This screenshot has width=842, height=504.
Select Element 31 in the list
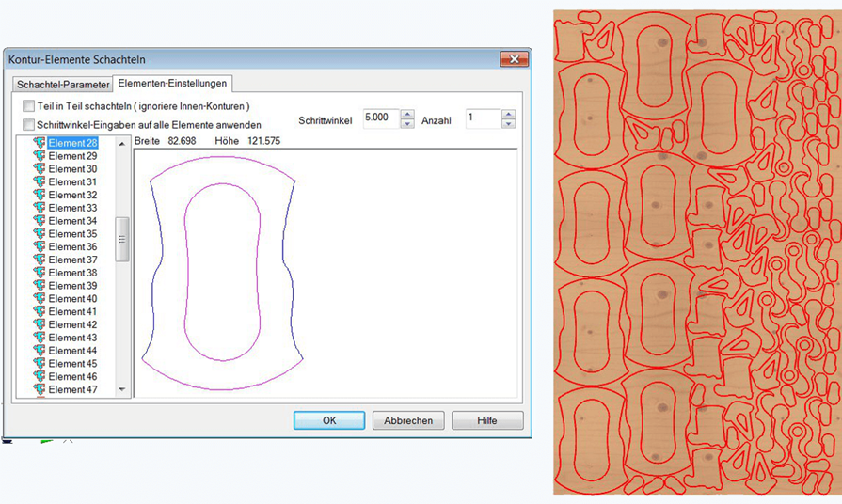72,182
